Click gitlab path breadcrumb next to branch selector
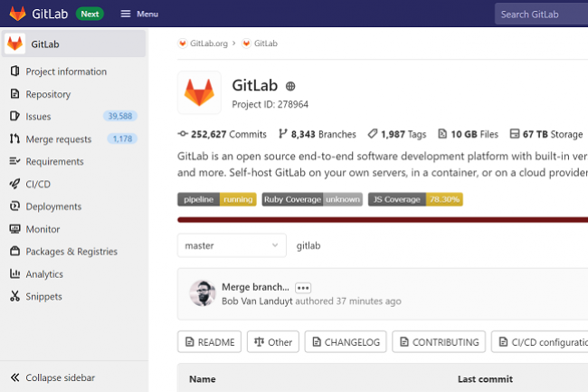The image size is (588, 392). 308,245
